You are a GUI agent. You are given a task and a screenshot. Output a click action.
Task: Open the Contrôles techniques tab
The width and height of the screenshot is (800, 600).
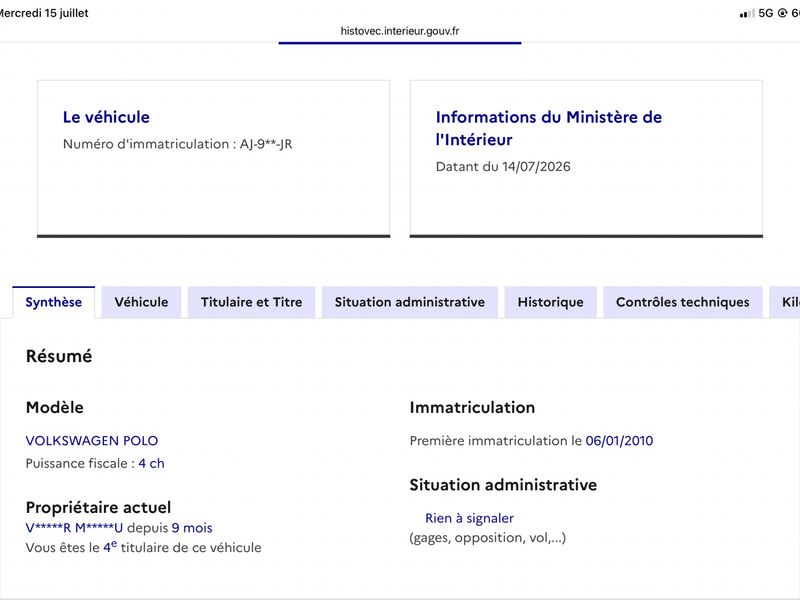pyautogui.click(x=683, y=302)
